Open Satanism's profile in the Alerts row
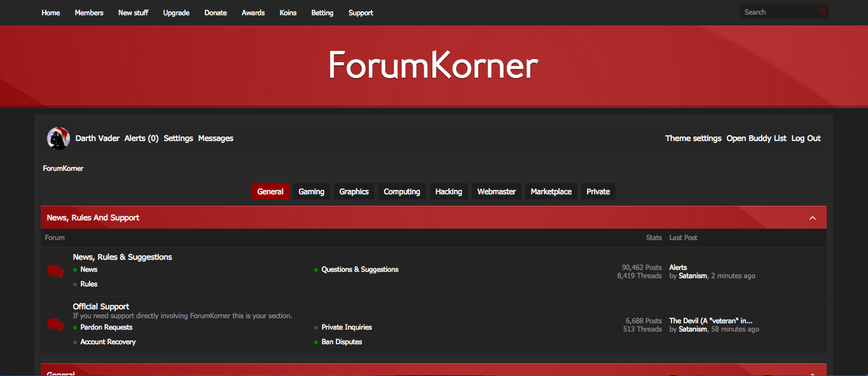 click(692, 276)
